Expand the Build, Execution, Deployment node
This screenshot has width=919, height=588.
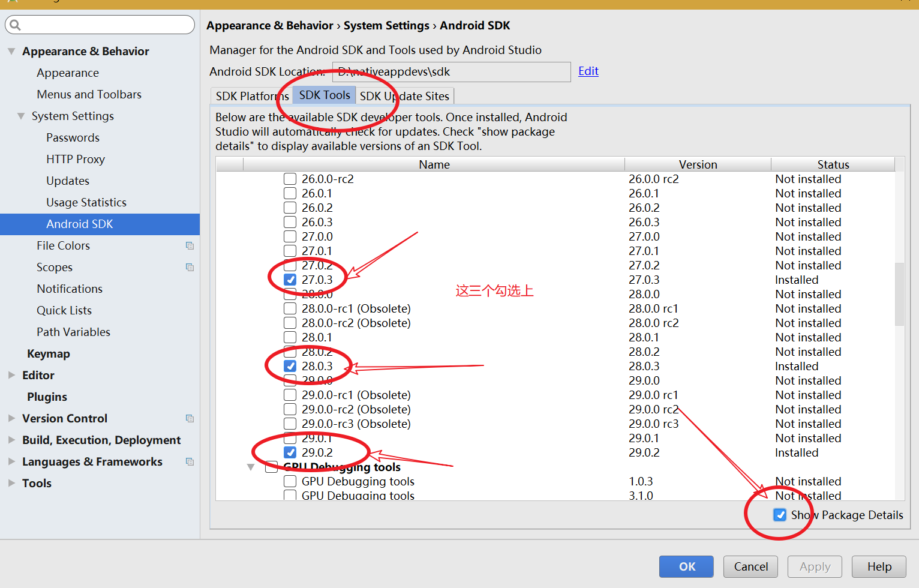click(11, 440)
